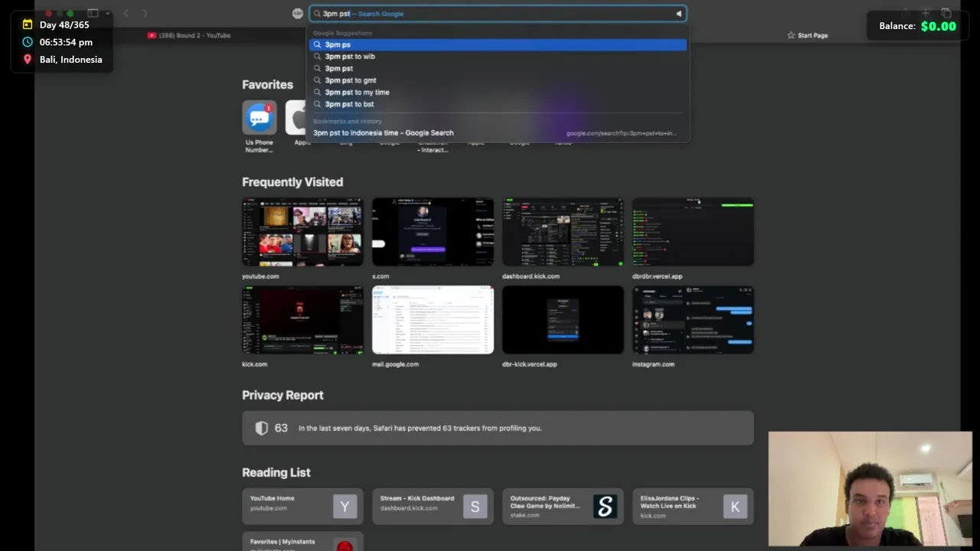
Task: Open the instagram.com thumbnail
Action: (693, 320)
